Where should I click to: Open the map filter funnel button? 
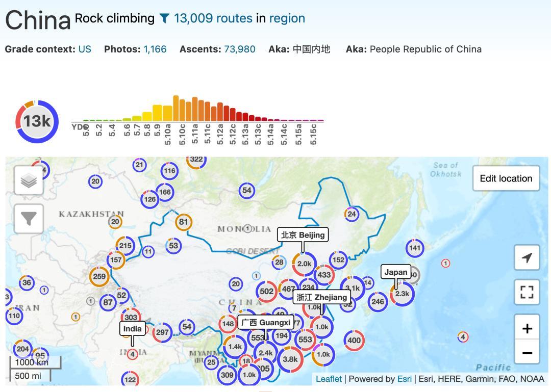click(x=29, y=219)
